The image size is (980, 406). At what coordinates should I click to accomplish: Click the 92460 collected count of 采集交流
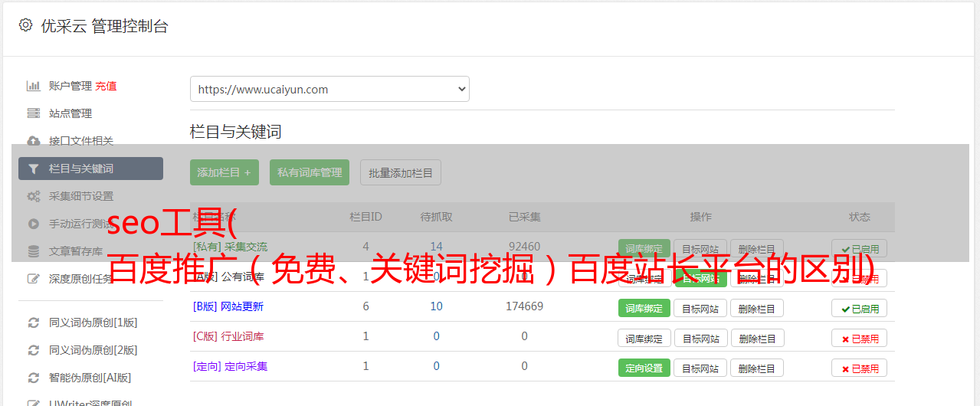pos(524,247)
